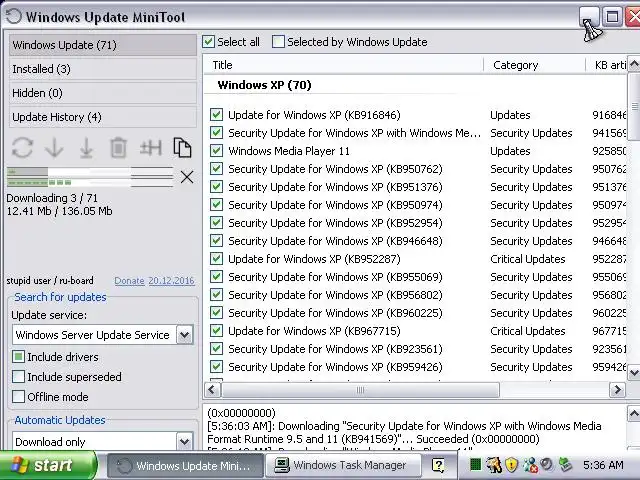The height and width of the screenshot is (480, 640).
Task: Click the log pane scroll up arrow
Action: (633, 414)
